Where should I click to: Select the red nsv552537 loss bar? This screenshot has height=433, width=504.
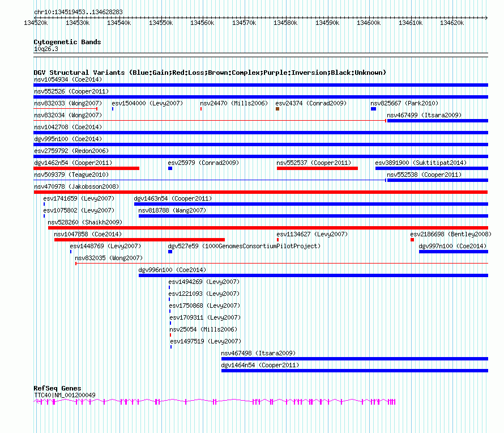pos(317,168)
